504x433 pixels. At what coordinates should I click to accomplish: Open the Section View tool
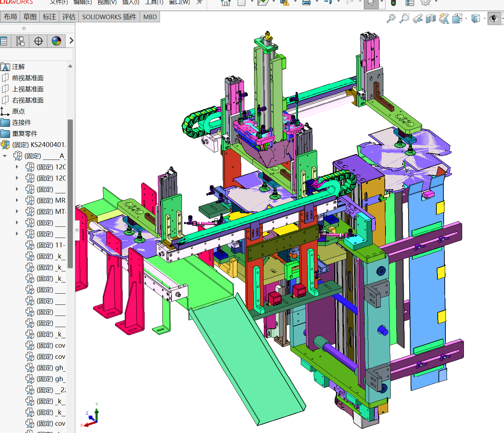[431, 18]
